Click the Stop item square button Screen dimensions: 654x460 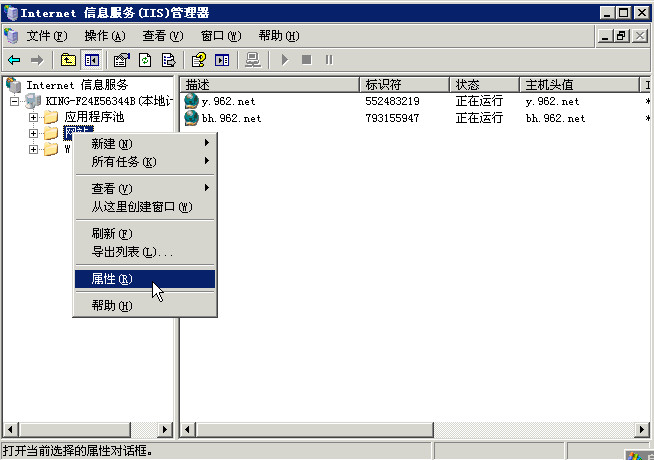(307, 60)
